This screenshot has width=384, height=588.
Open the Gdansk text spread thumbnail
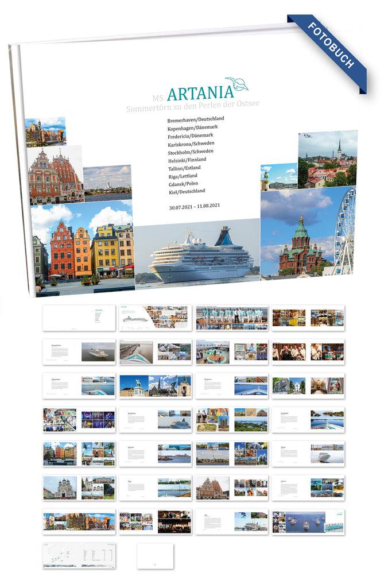(x=308, y=488)
